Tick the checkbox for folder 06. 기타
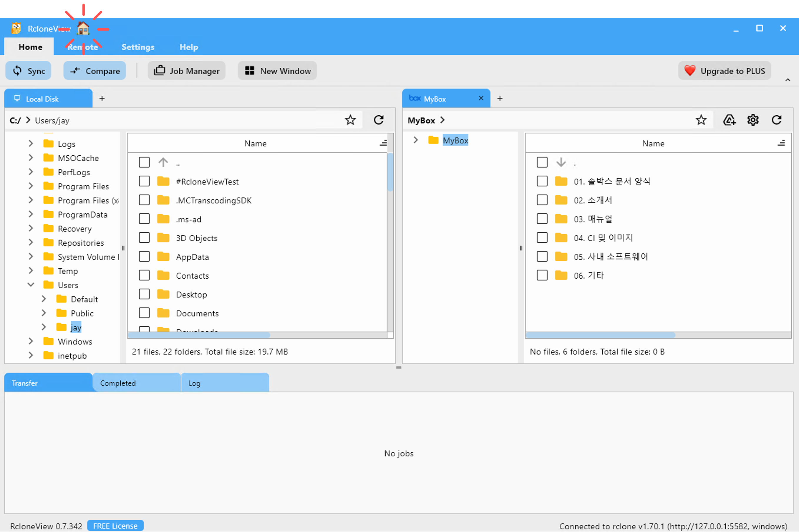This screenshot has height=532, width=799. tap(542, 275)
